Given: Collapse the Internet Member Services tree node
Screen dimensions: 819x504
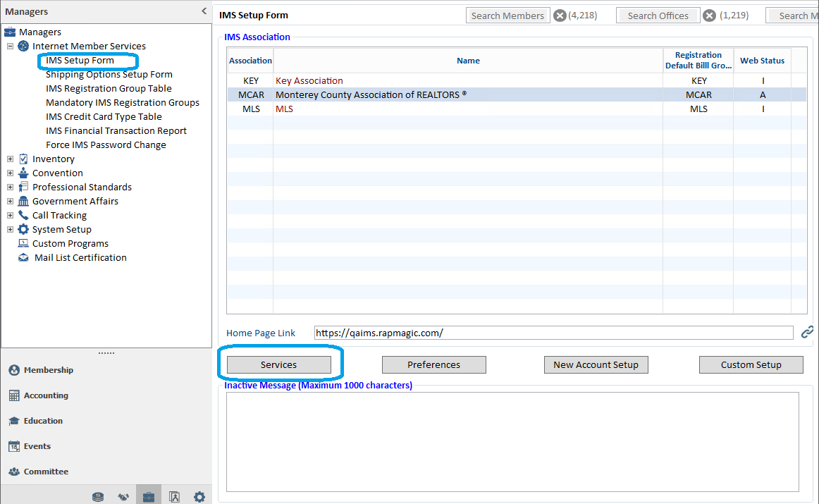Looking at the screenshot, I should point(10,46).
